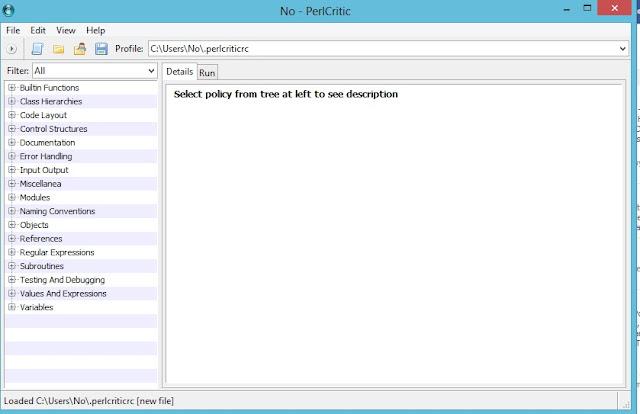The width and height of the screenshot is (640, 414).
Task: Select Input Output label in tree
Action: point(44,170)
